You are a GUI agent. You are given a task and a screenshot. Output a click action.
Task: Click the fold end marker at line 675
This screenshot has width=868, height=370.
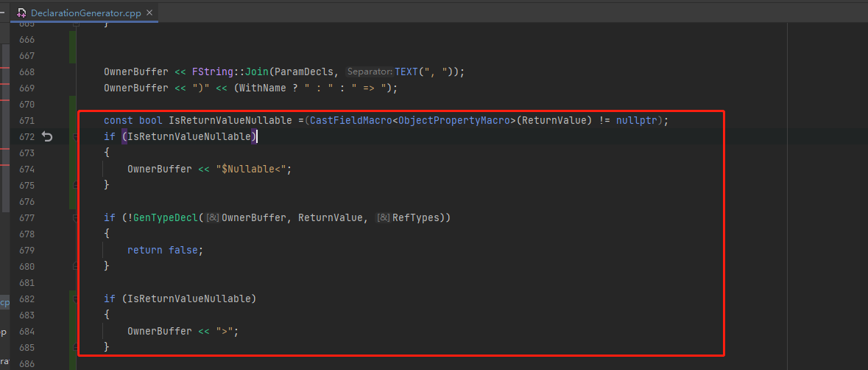tap(75, 185)
